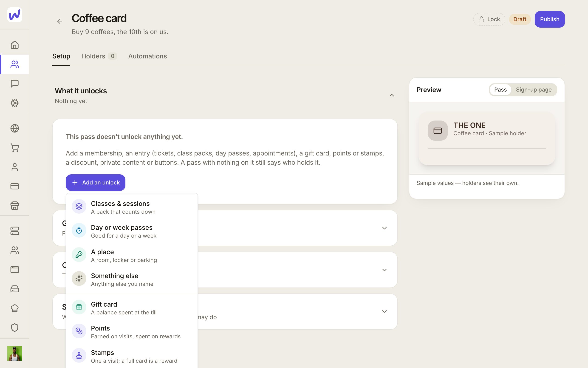Expand the first collapsed card below unlocks
Screen dimensions: 588x368
coord(384,228)
